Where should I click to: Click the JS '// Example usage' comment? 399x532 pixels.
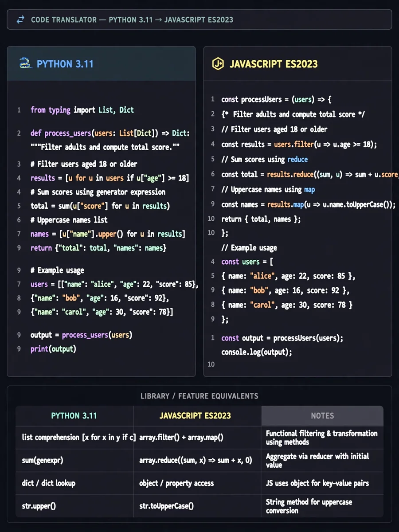249,248
